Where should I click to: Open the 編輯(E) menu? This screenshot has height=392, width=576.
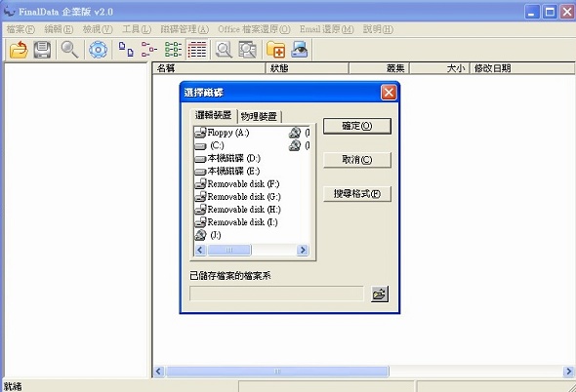point(59,29)
